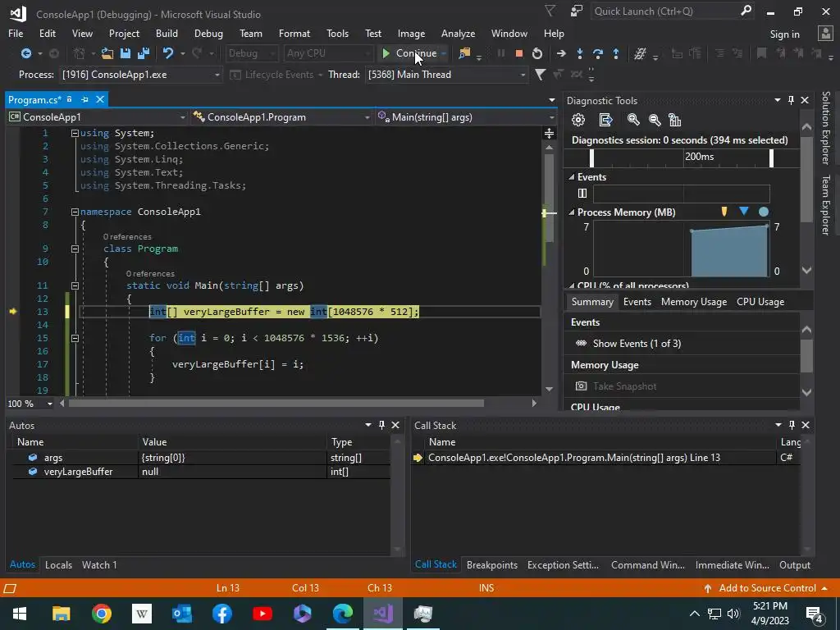
Task: Open the Debug menu
Action: point(208,33)
